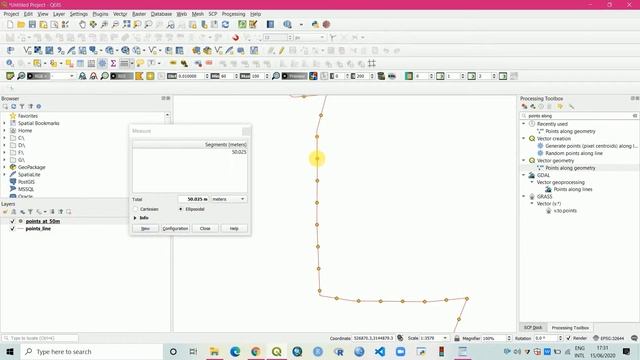Open the map Scale dropdown
This screenshot has height=360, width=640.
click(445, 338)
